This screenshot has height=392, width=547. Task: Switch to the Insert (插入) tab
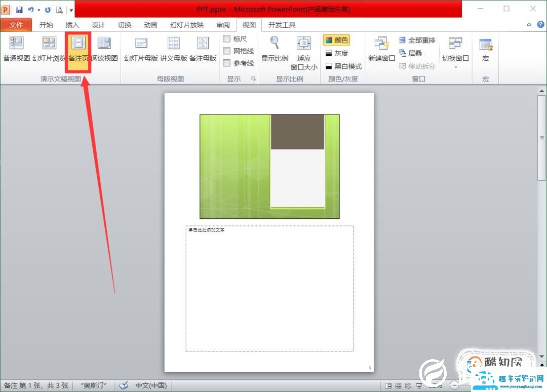72,25
